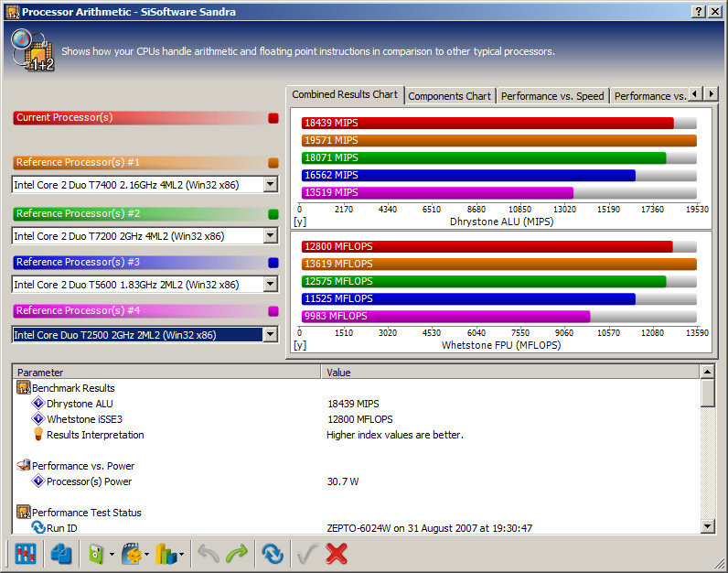Toggle the Reference Processor #2 green indicator
The width and height of the screenshot is (728, 573).
coord(273,214)
